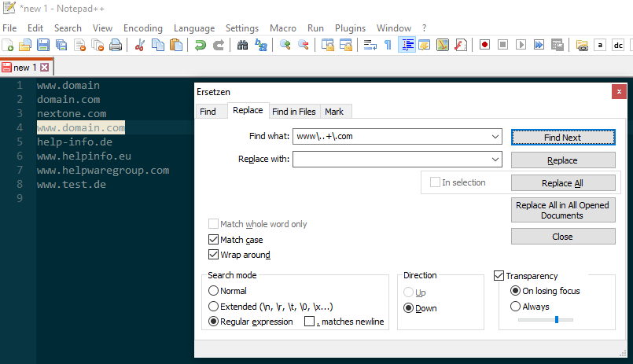
Task: Click the red Start Recording macro icon
Action: tap(484, 45)
